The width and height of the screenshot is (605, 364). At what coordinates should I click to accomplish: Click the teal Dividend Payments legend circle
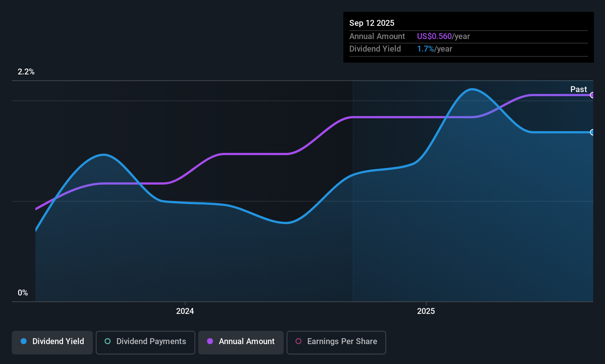108,341
